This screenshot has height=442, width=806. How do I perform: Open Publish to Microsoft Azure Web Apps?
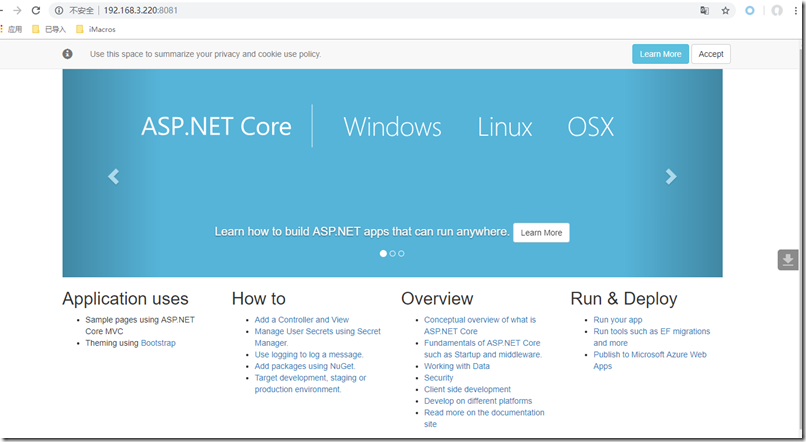pyautogui.click(x=650, y=360)
